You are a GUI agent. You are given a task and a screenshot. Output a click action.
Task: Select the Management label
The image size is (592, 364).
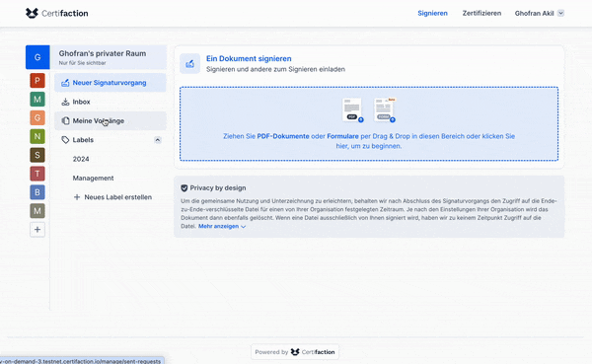(94, 179)
